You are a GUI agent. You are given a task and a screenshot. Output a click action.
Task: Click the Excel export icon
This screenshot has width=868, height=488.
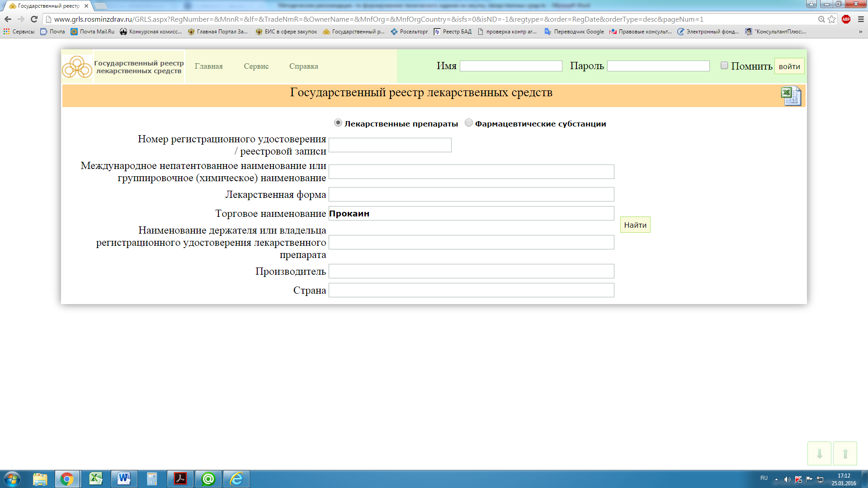coord(791,96)
